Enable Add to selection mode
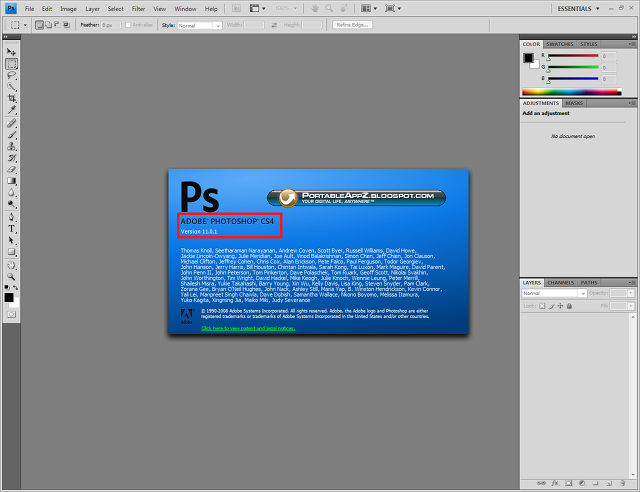 click(x=49, y=25)
